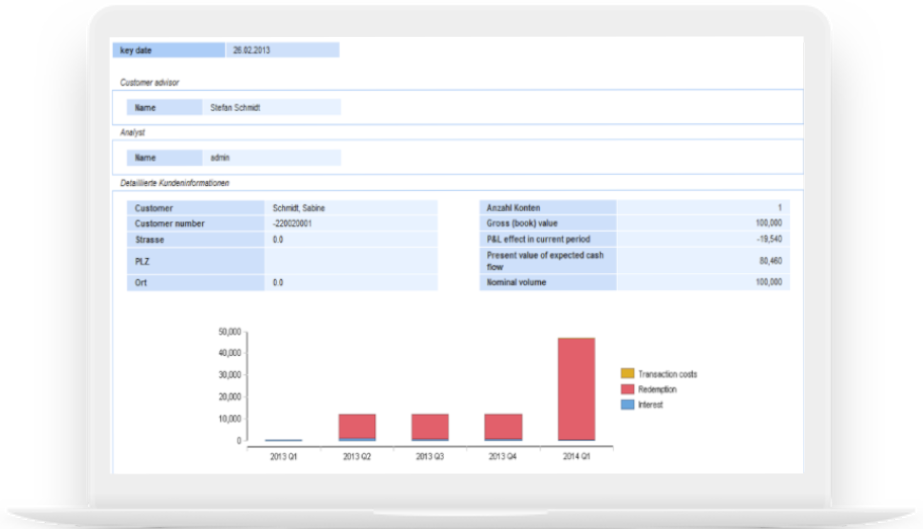The width and height of the screenshot is (923, 529).
Task: Click the empty PLZ value field
Action: (x=350, y=261)
